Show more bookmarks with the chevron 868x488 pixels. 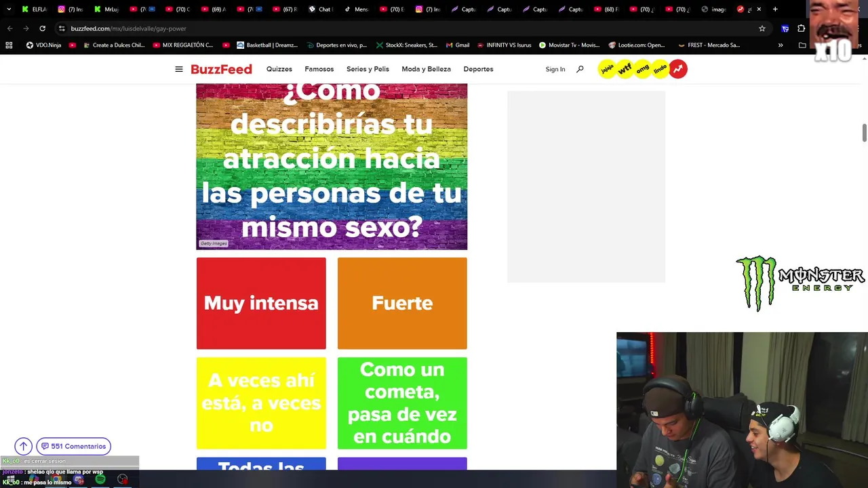click(x=781, y=45)
